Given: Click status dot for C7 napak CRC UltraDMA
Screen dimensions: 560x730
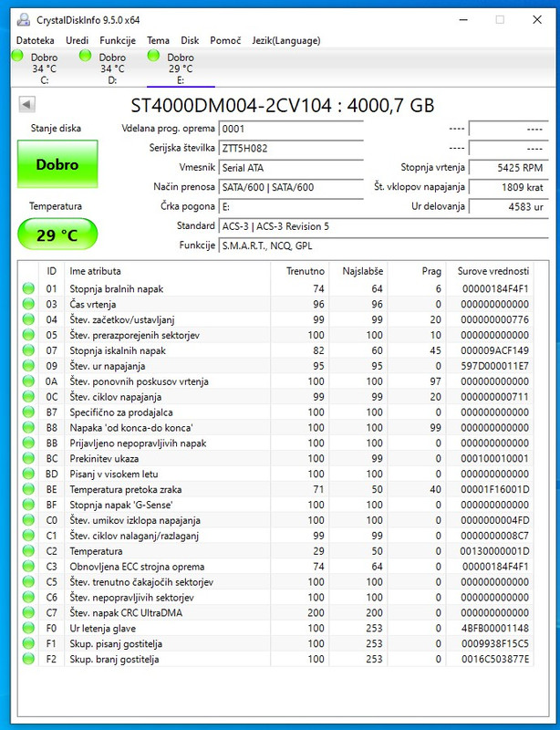Looking at the screenshot, I should pos(28,612).
